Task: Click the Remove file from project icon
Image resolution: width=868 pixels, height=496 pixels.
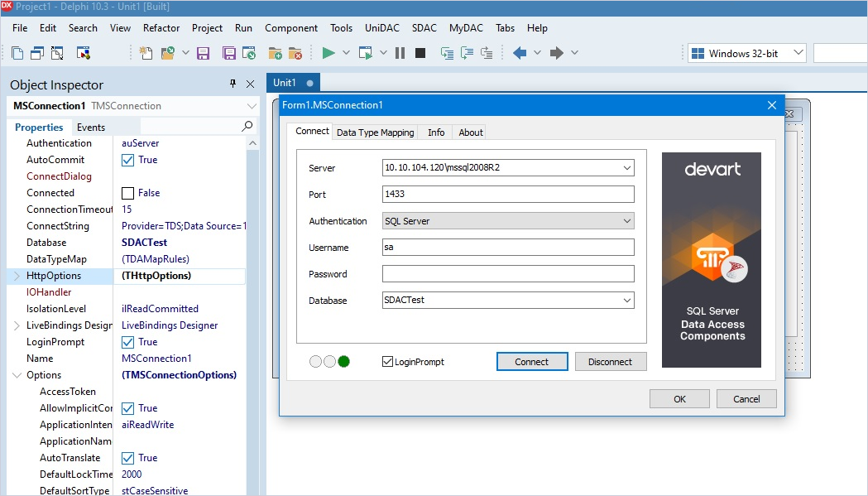Action: [295, 53]
